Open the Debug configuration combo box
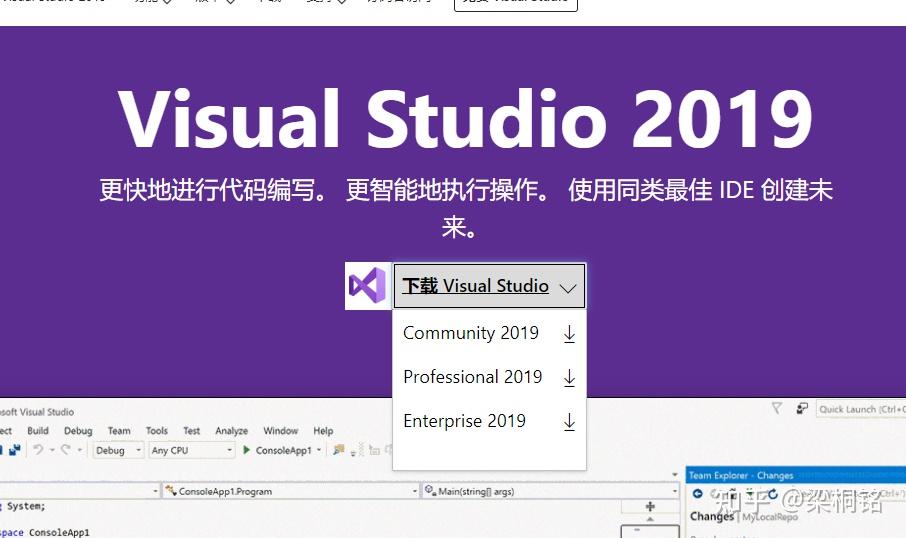The image size is (906, 538). [118, 450]
